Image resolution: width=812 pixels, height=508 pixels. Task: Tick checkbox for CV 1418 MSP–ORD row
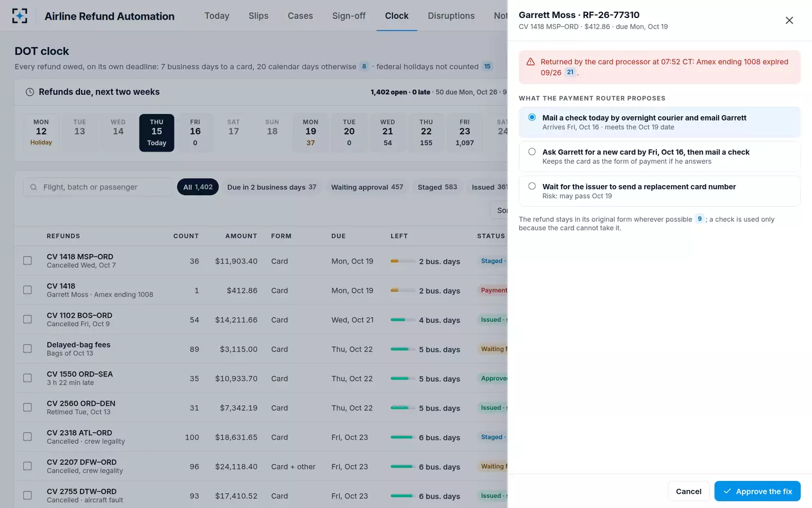click(27, 260)
